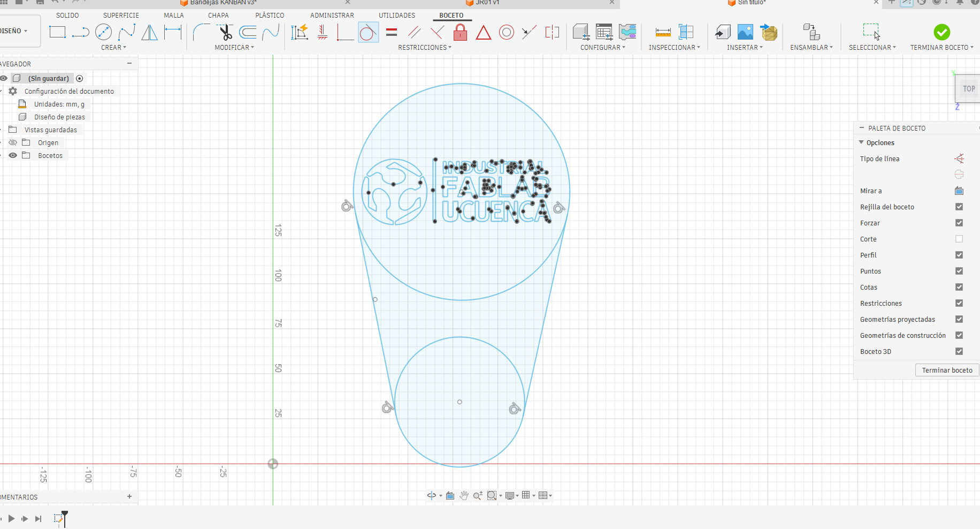Apply the concentric constraint
This screenshot has width=980, height=529.
506,32
